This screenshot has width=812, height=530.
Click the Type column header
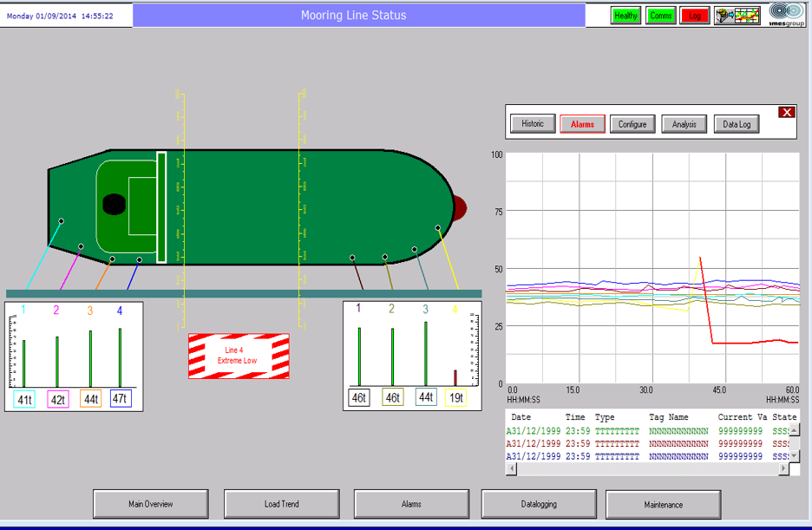click(605, 417)
